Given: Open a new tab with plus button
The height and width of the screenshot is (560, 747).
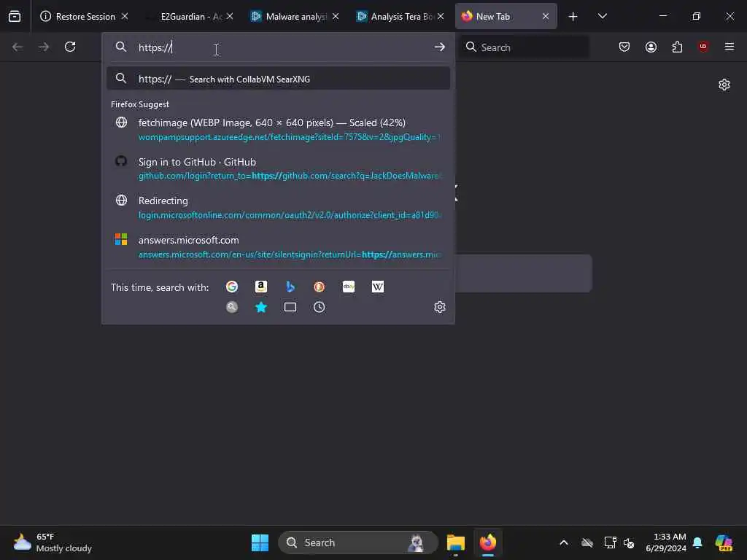Looking at the screenshot, I should [x=573, y=17].
